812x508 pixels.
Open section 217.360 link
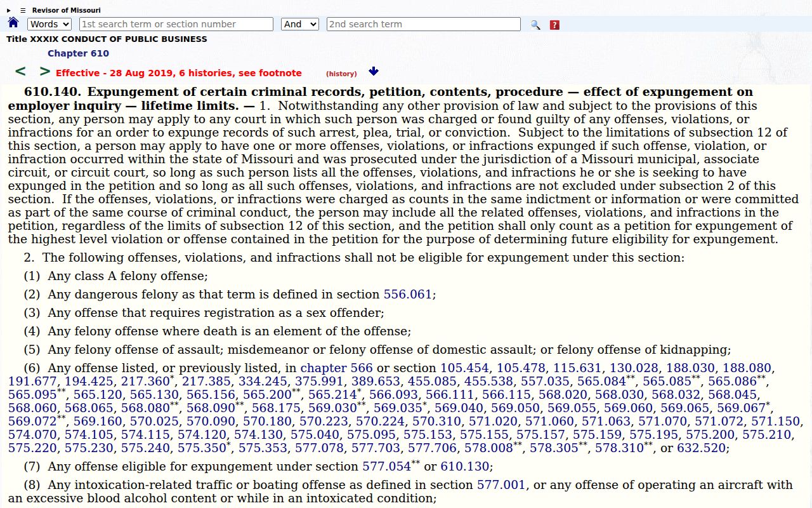tap(145, 382)
